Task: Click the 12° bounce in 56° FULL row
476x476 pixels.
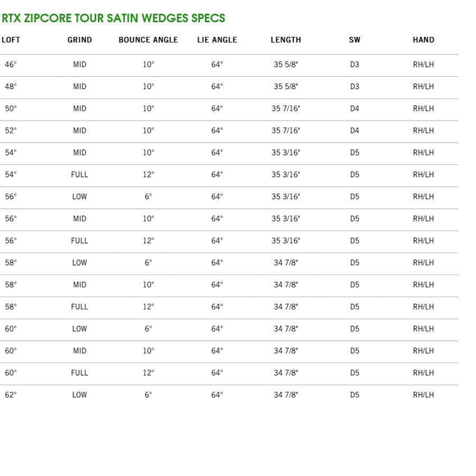Action: [149, 241]
